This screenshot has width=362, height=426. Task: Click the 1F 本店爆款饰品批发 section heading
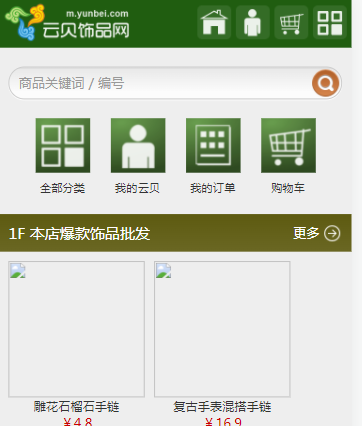79,233
